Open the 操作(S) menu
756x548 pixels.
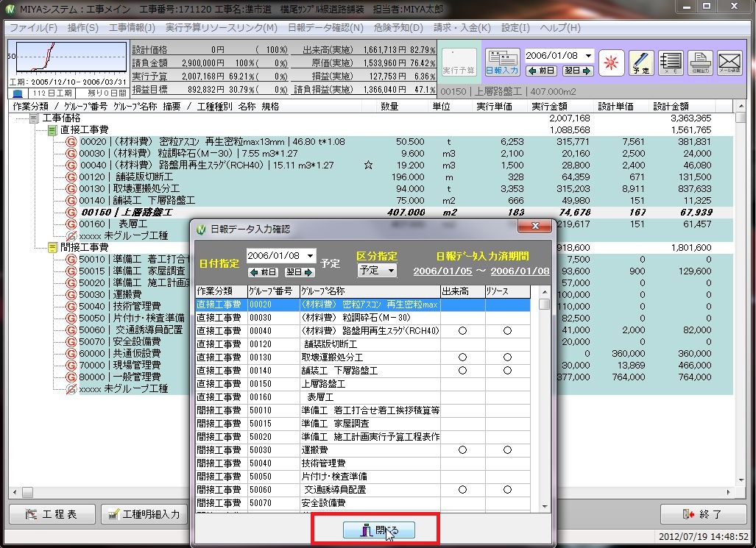click(x=83, y=27)
